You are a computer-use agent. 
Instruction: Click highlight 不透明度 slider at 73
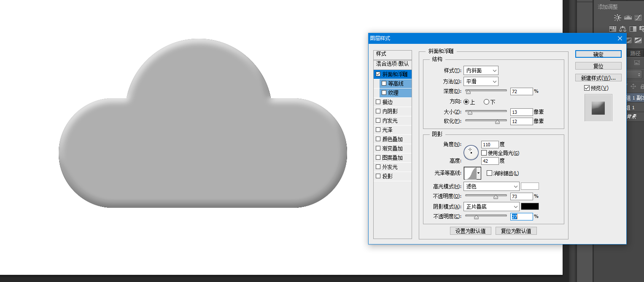click(496, 196)
